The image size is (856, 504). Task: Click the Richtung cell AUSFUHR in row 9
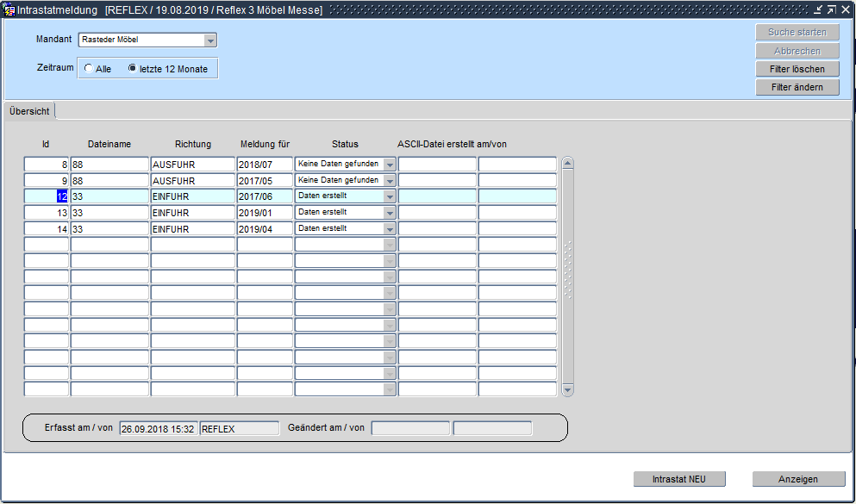pos(192,181)
